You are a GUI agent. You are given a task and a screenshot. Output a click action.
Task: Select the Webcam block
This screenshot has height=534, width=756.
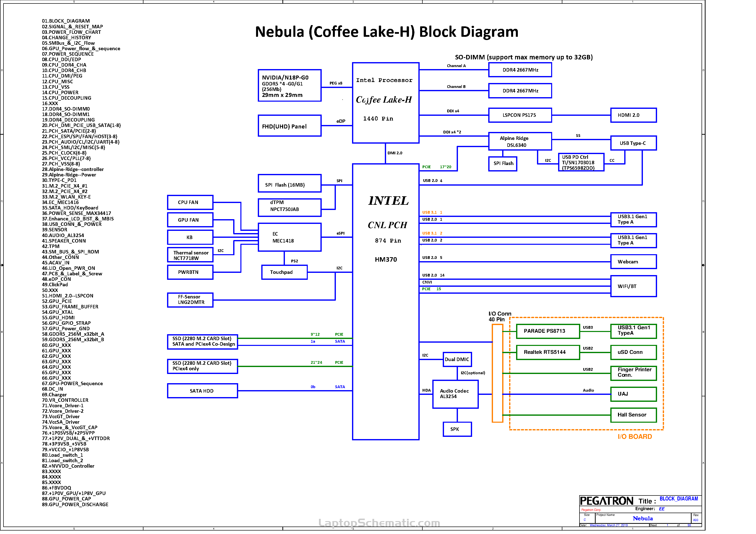(x=634, y=262)
